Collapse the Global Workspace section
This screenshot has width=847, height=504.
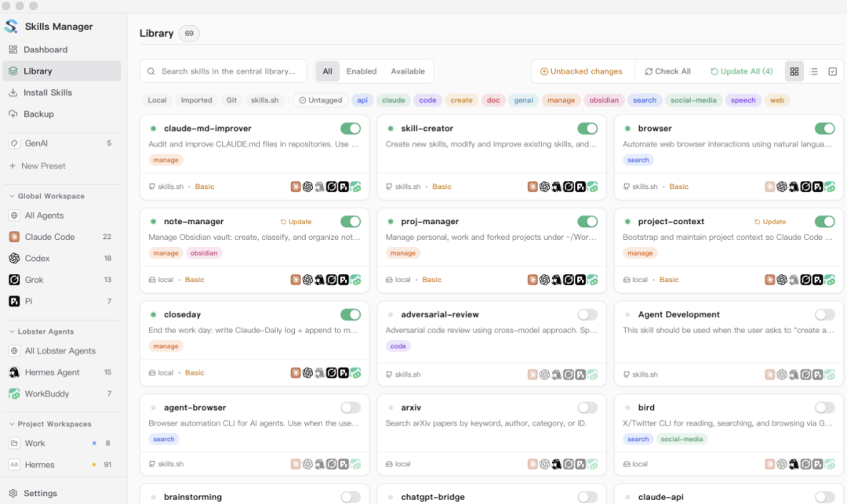click(x=46, y=196)
